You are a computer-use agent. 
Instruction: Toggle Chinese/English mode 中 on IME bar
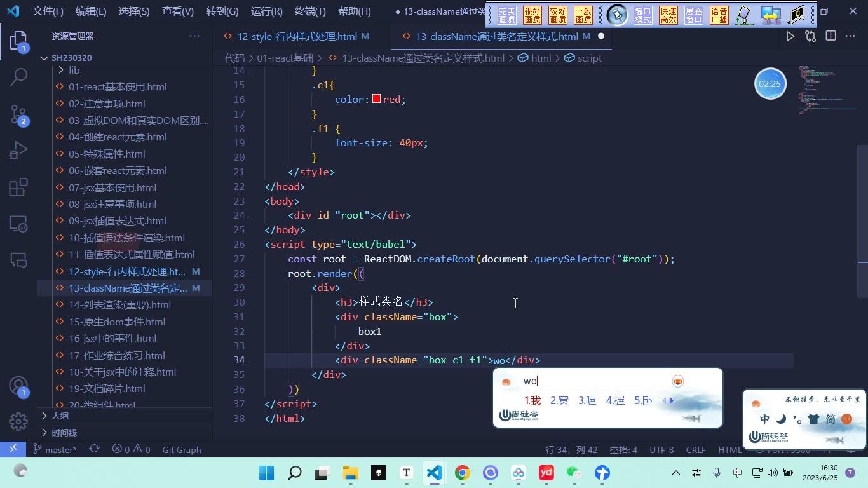765,419
